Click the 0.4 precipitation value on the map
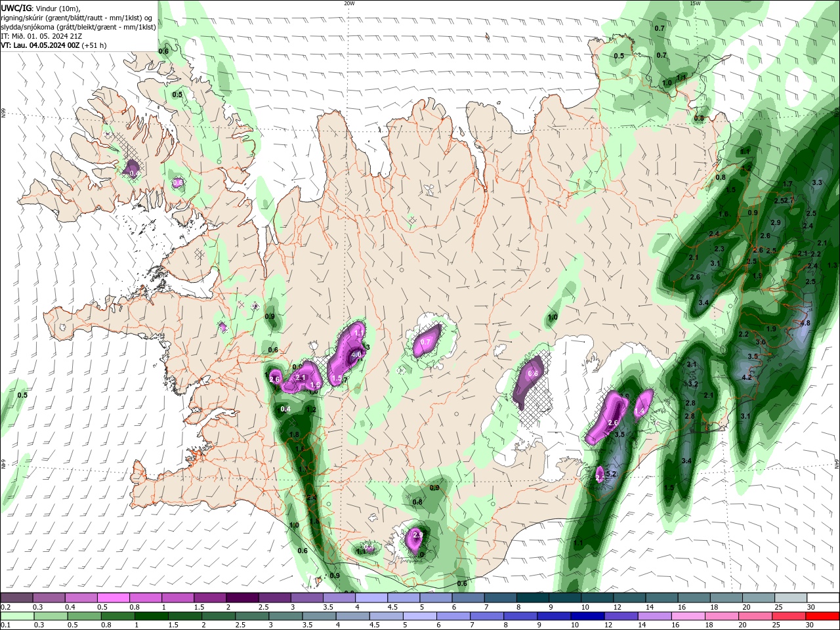 (x=285, y=409)
